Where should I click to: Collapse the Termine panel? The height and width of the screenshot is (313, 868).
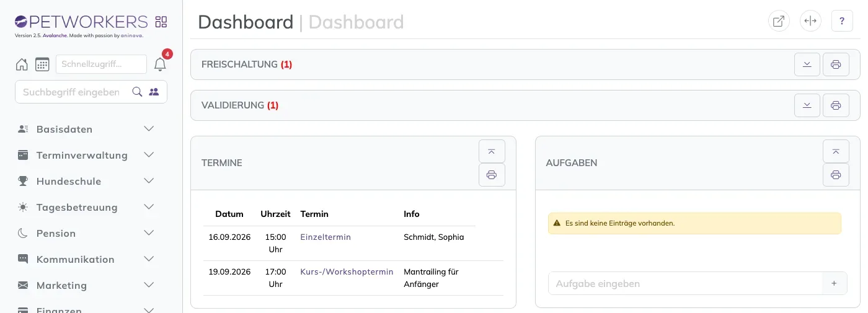coord(492,151)
